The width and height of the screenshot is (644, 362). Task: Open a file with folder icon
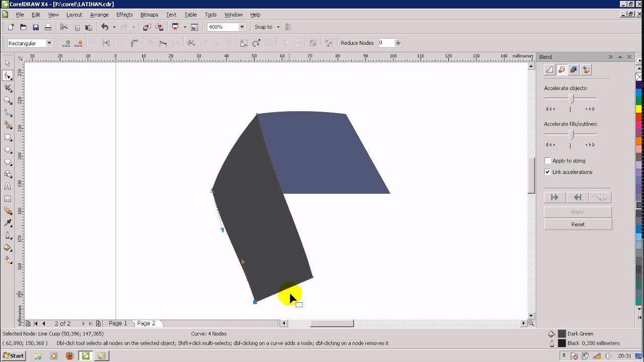(x=23, y=27)
